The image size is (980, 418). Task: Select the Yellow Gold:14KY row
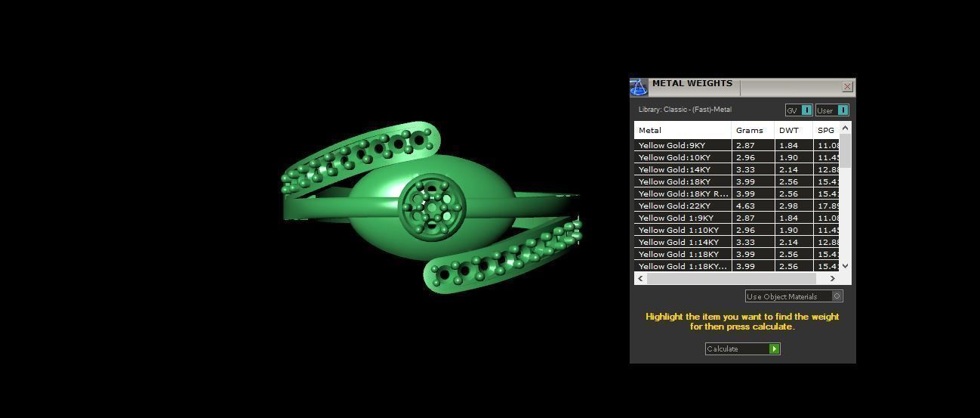click(737, 169)
